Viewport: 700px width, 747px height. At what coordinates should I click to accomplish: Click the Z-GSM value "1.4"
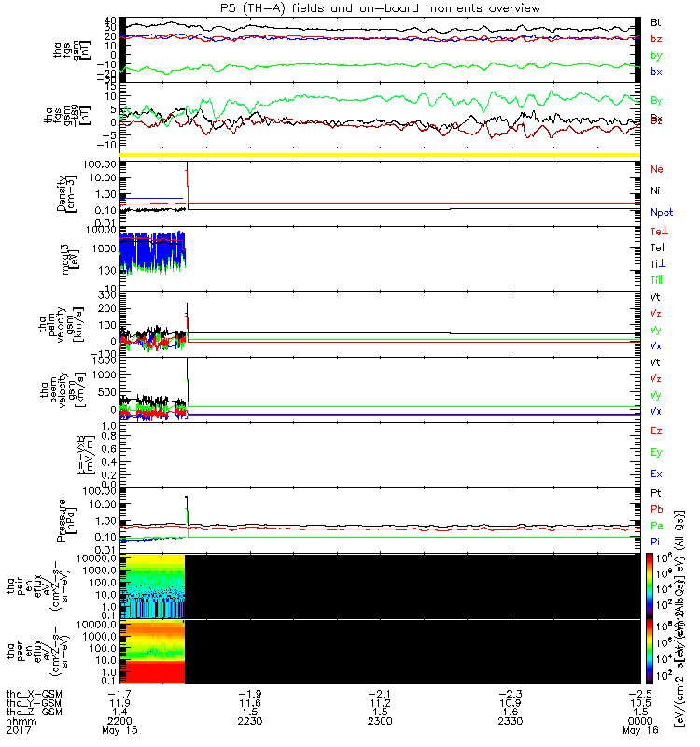click(119, 712)
